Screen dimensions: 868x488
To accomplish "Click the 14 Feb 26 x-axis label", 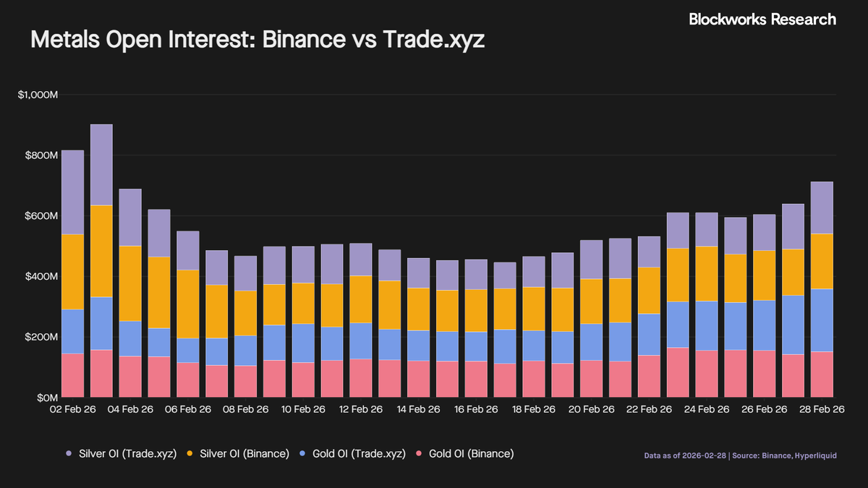I will tap(419, 408).
